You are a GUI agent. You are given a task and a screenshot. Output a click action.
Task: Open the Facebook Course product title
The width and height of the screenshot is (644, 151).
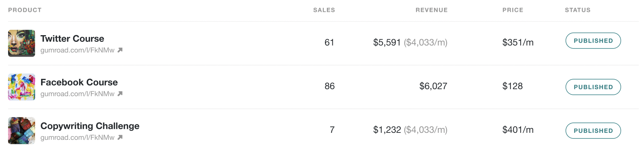pos(79,82)
